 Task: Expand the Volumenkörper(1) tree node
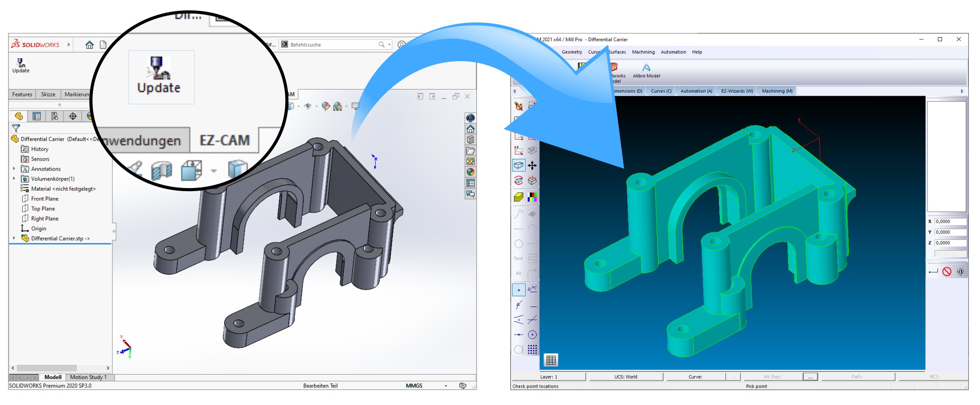[x=14, y=179]
